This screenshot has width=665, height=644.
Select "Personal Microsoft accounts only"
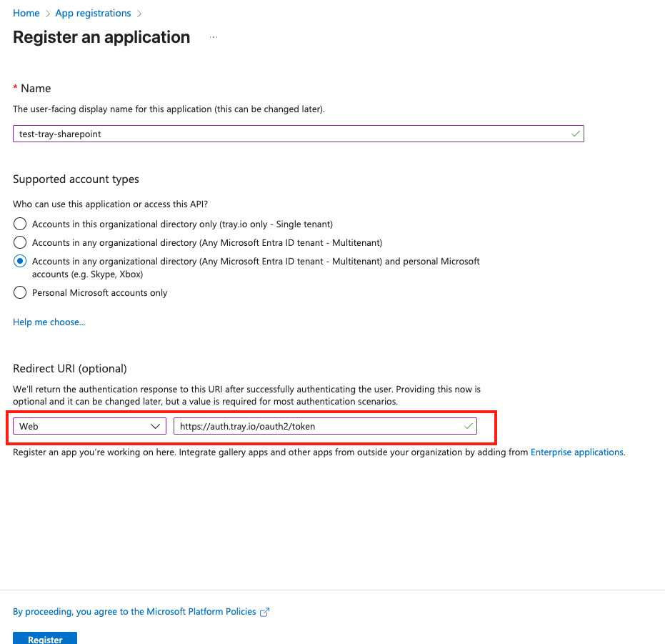point(20,292)
